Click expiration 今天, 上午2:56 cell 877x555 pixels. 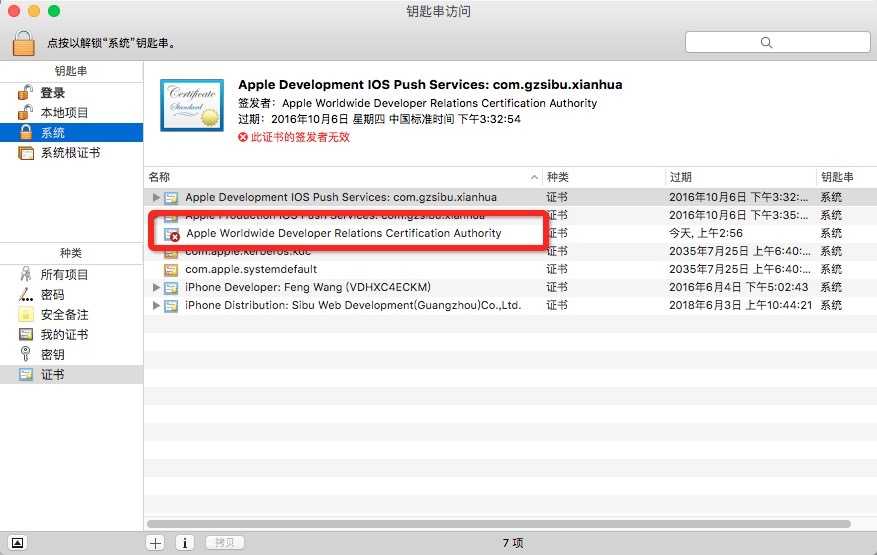click(x=706, y=233)
